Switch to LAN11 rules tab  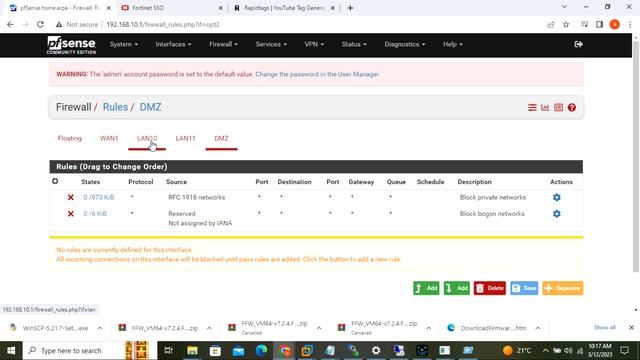click(x=185, y=138)
